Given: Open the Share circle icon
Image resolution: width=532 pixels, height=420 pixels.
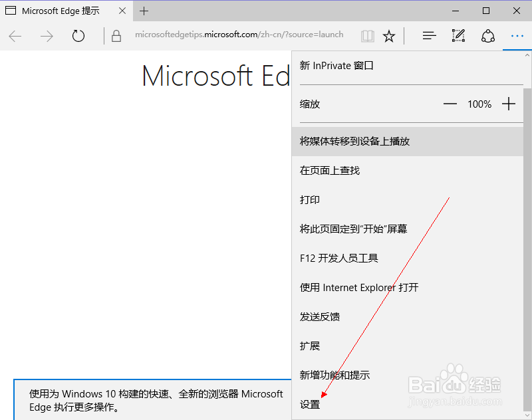Looking at the screenshot, I should [x=488, y=36].
